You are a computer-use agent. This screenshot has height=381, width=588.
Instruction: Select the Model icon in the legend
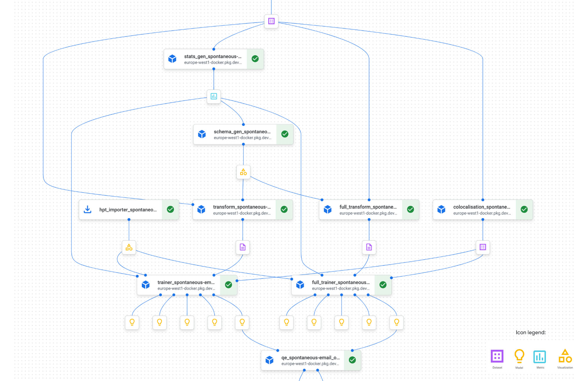click(519, 356)
